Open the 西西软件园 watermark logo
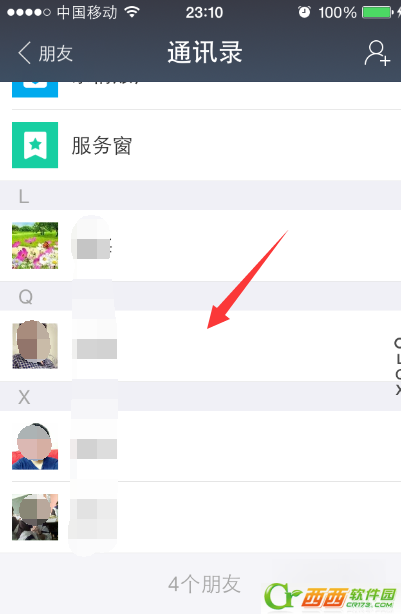The width and height of the screenshot is (401, 614). [x=331, y=596]
